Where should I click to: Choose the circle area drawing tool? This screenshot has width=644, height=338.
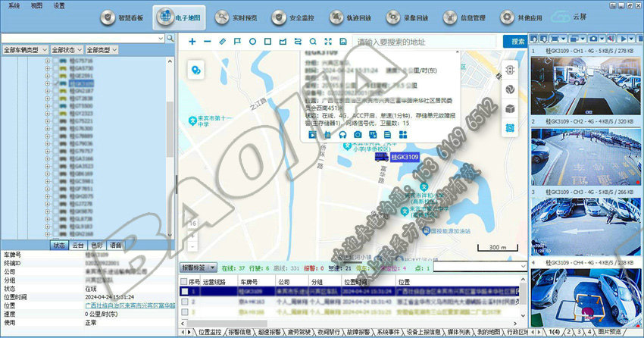[252, 41]
